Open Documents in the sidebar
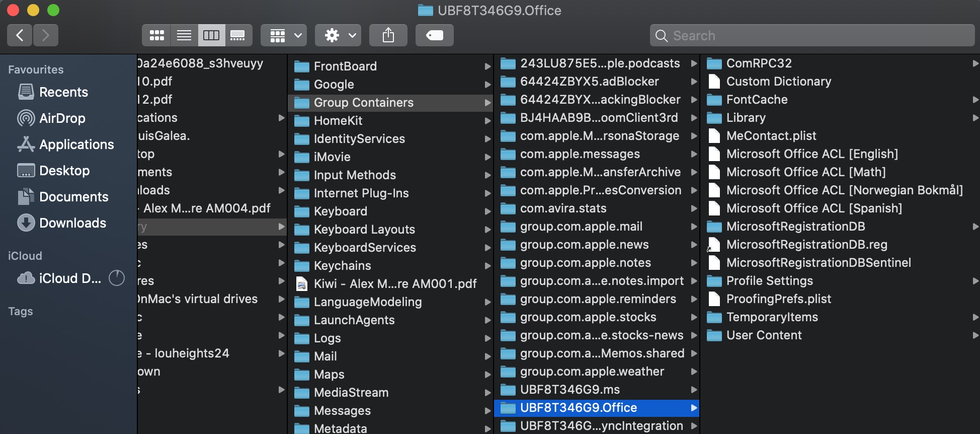980x434 pixels. [x=73, y=197]
